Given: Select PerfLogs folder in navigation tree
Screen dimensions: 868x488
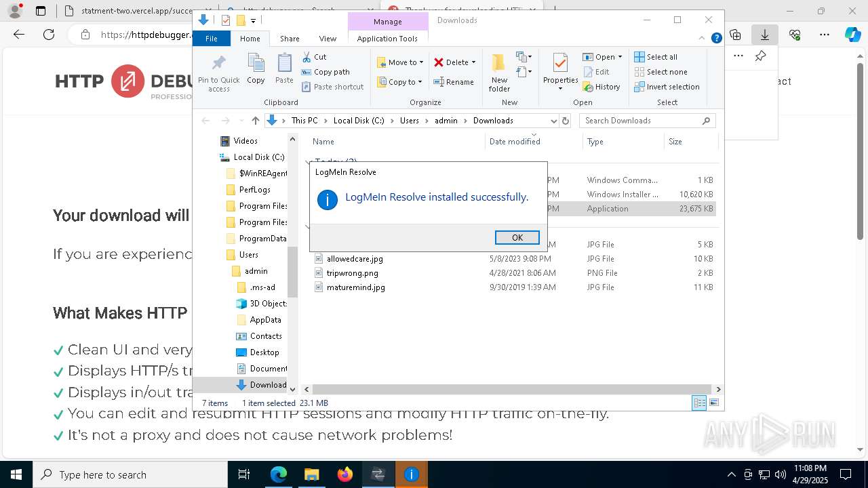Looking at the screenshot, I should [x=254, y=190].
